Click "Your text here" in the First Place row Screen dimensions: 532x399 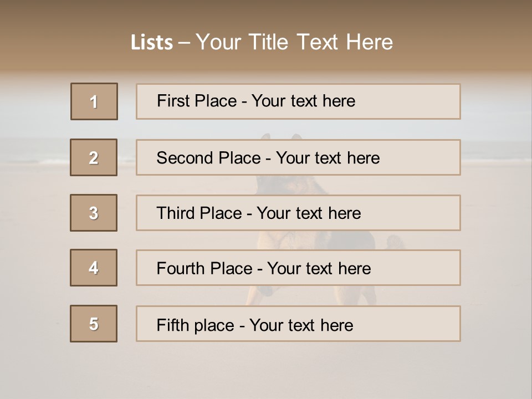[303, 101]
